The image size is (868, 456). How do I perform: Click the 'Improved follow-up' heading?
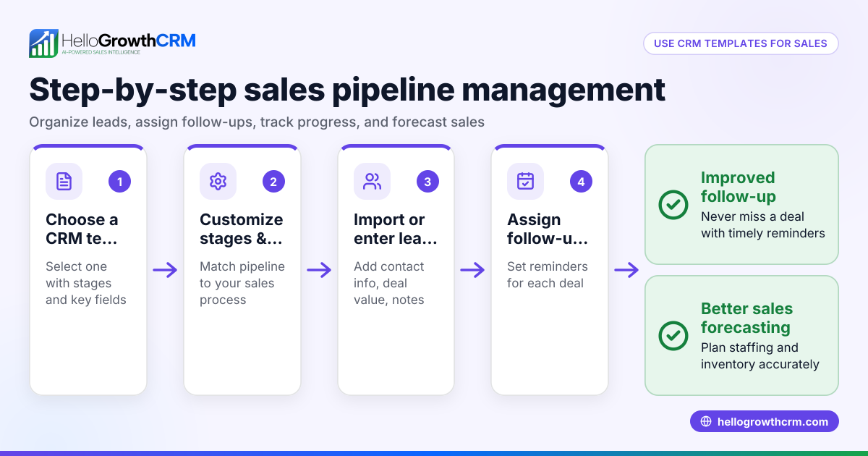coord(738,187)
